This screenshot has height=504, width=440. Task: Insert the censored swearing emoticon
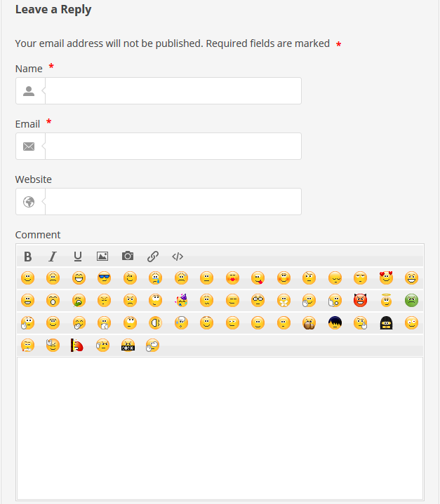(128, 346)
